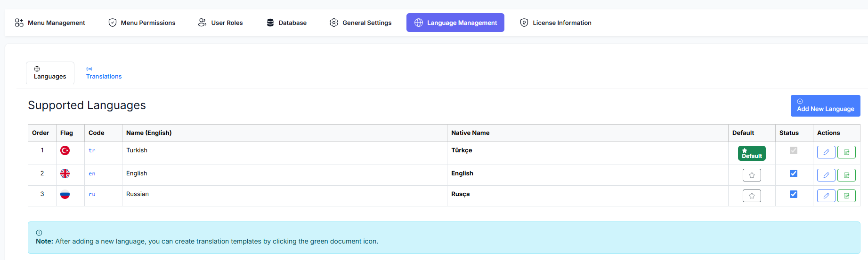Image resolution: width=868 pixels, height=260 pixels.
Task: Go to the User Roles tab
Action: [220, 23]
